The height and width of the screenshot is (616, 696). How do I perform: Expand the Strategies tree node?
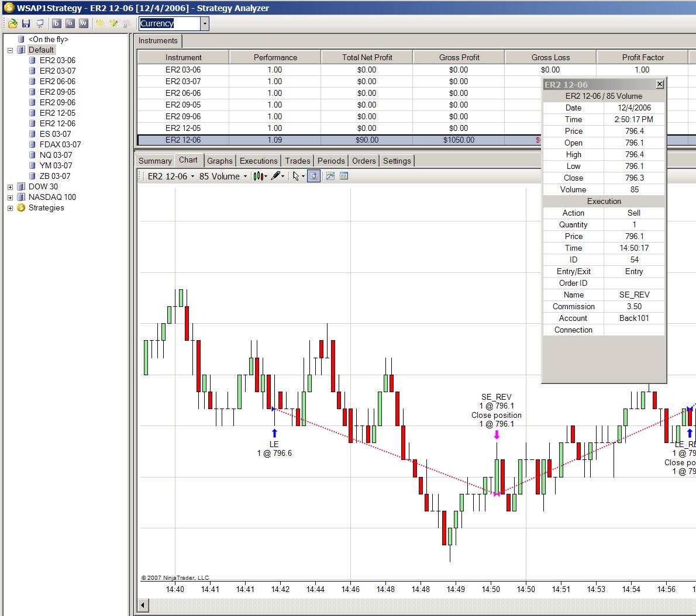[10, 208]
